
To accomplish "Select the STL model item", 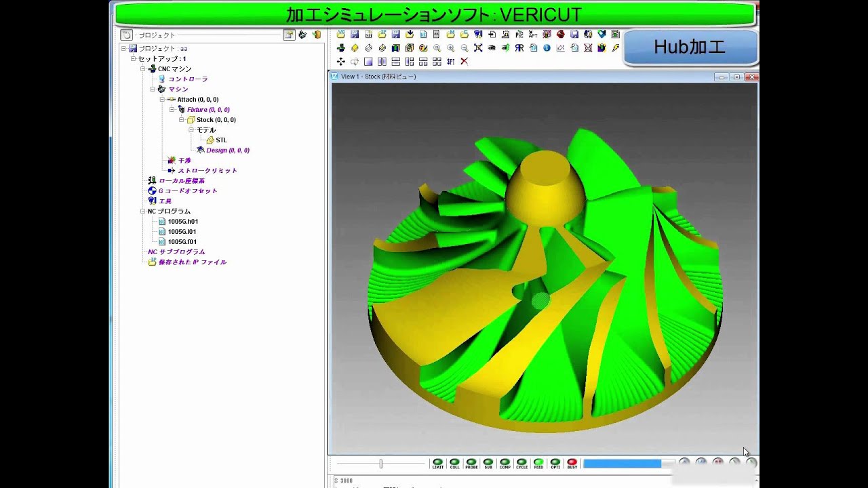I will coord(221,140).
